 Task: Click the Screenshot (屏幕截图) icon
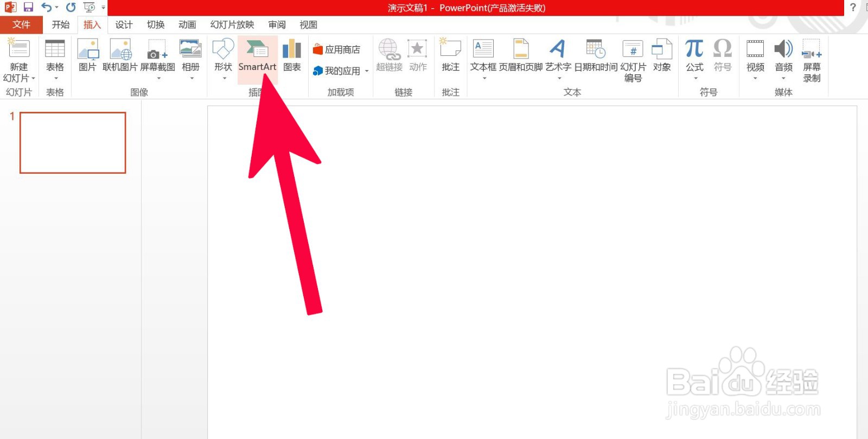click(x=157, y=49)
